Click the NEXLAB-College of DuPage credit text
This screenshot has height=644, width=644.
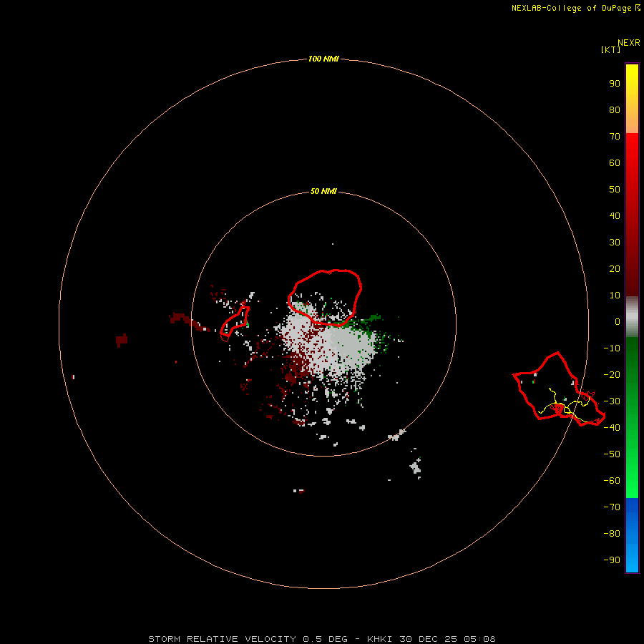[572, 8]
